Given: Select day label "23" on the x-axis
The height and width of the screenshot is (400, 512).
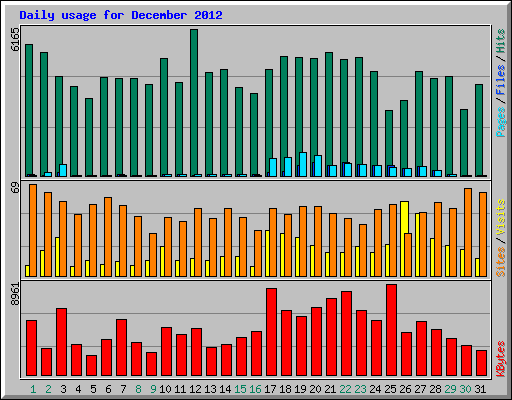Looking at the screenshot, I should [x=360, y=389].
